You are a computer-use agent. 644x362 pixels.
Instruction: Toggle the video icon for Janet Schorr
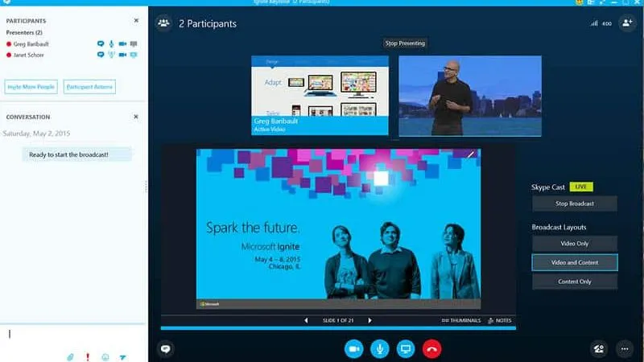click(x=122, y=55)
